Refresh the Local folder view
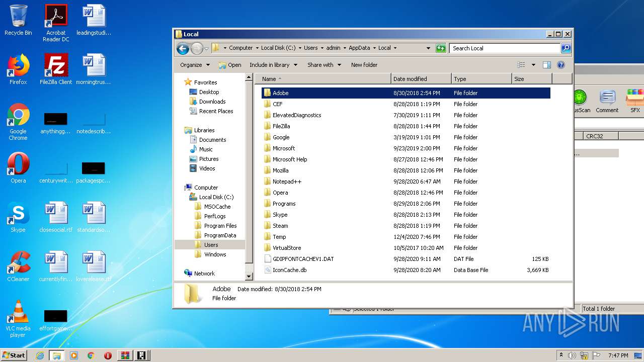This screenshot has width=644, height=362. click(441, 48)
